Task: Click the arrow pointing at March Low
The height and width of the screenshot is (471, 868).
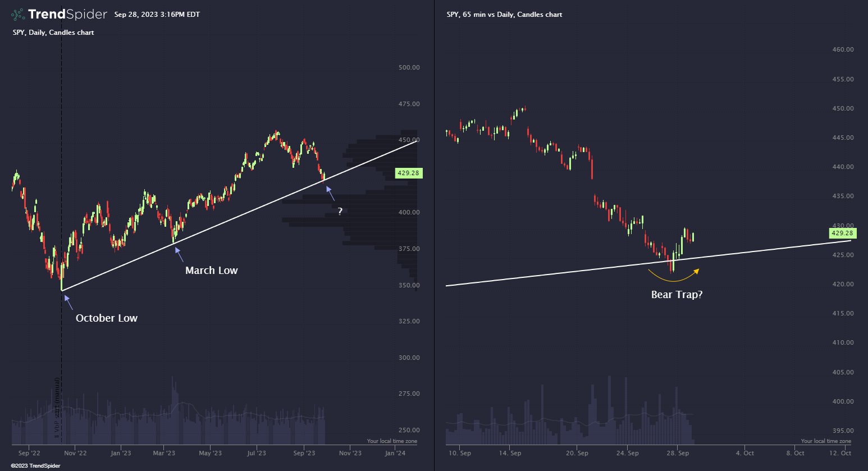Action: coord(179,254)
